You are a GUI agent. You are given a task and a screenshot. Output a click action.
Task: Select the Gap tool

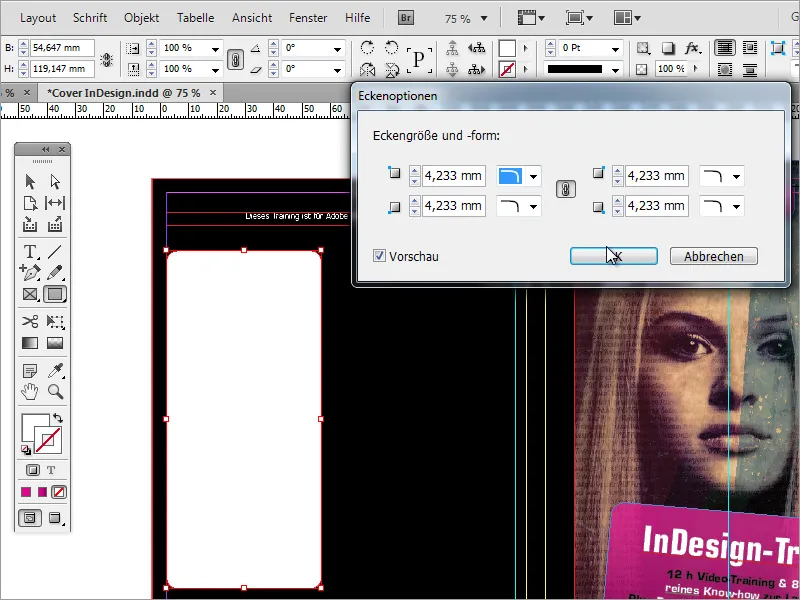point(55,203)
